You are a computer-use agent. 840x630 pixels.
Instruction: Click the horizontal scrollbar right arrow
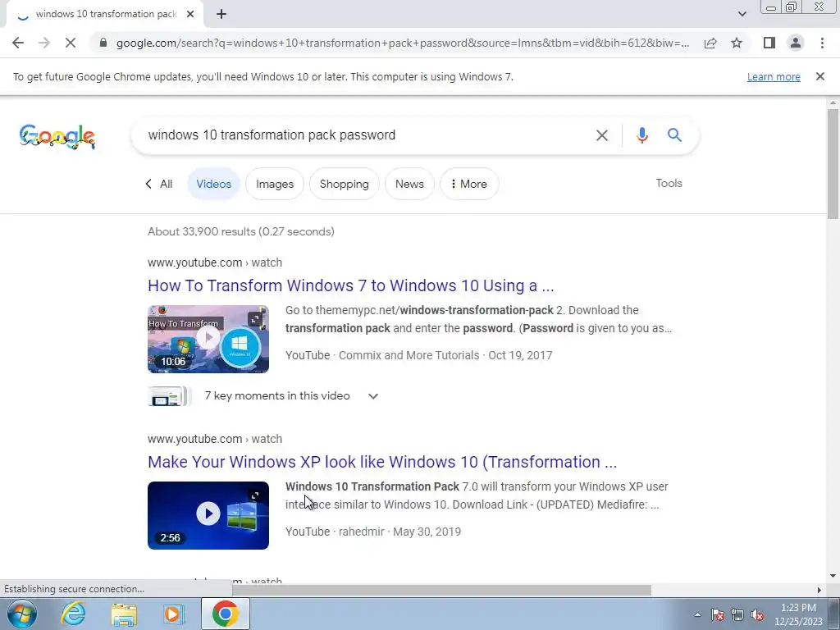click(819, 590)
